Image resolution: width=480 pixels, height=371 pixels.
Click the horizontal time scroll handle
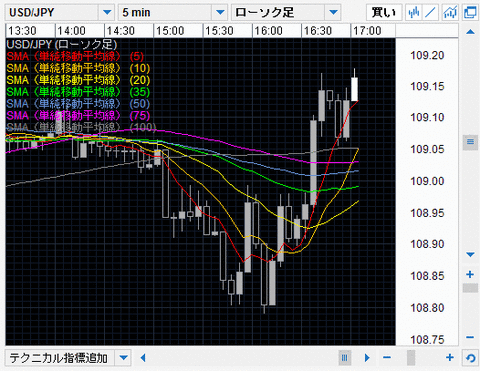(x=345, y=358)
